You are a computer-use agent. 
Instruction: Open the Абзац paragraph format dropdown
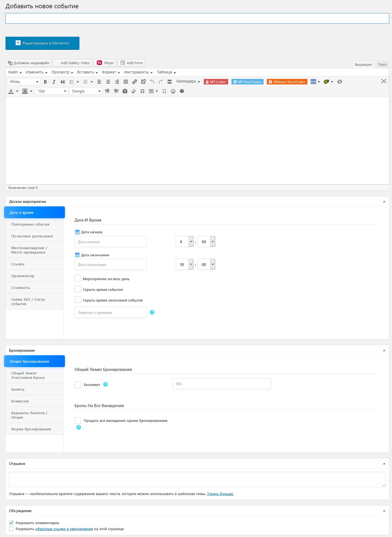(x=24, y=82)
